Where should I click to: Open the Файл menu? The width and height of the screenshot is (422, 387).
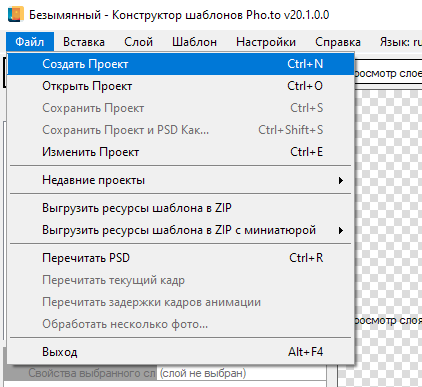pos(30,42)
